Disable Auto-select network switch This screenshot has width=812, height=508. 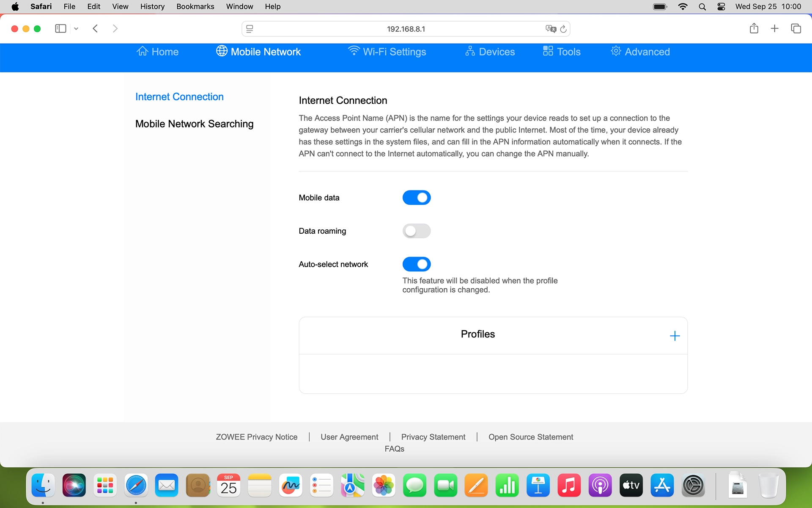tap(416, 264)
